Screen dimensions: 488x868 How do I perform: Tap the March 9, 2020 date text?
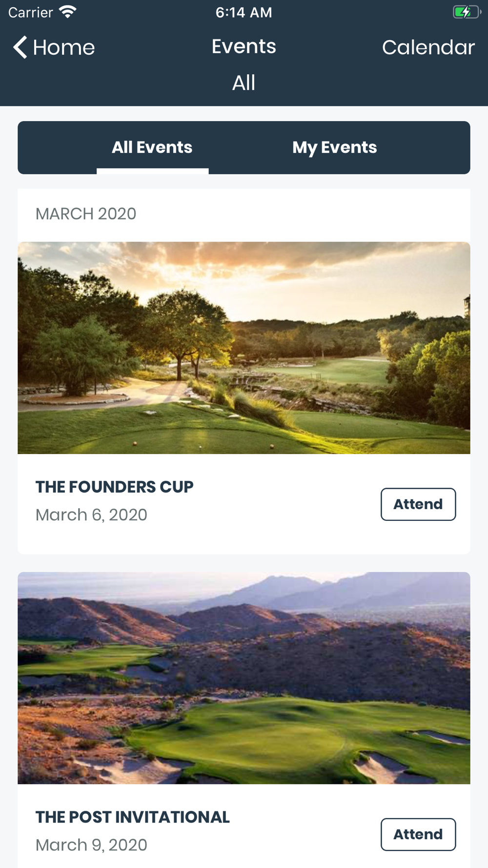tap(91, 845)
